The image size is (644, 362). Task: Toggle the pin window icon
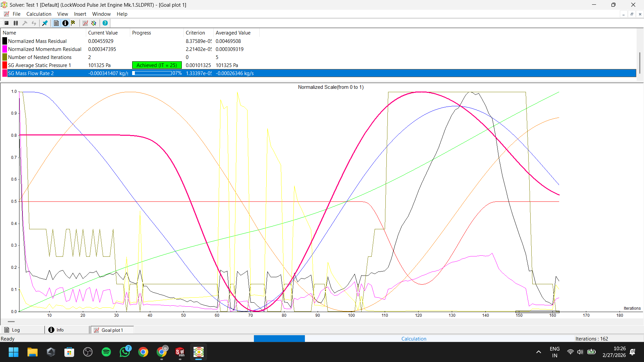[45, 23]
